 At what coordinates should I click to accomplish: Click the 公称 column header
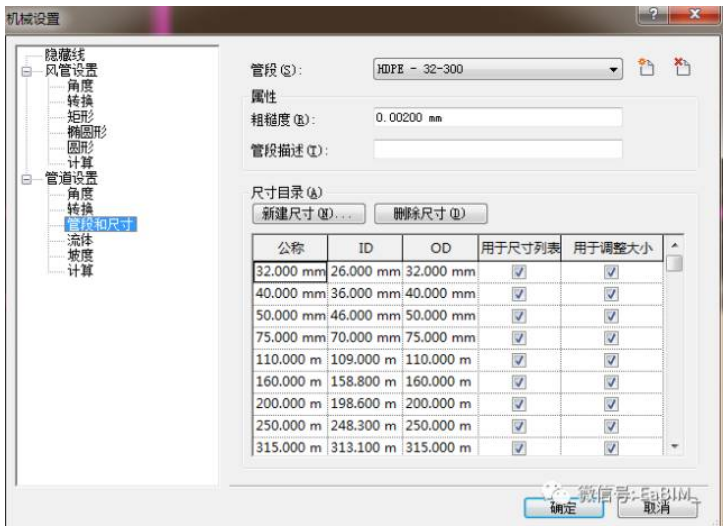[290, 248]
